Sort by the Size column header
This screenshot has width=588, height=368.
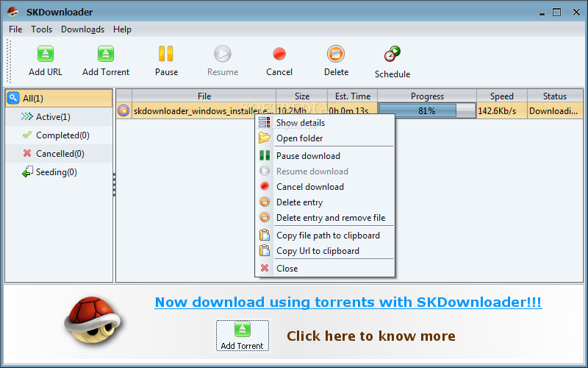(302, 96)
